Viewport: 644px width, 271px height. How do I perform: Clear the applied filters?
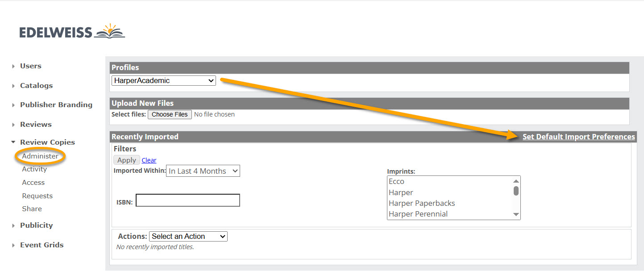149,160
